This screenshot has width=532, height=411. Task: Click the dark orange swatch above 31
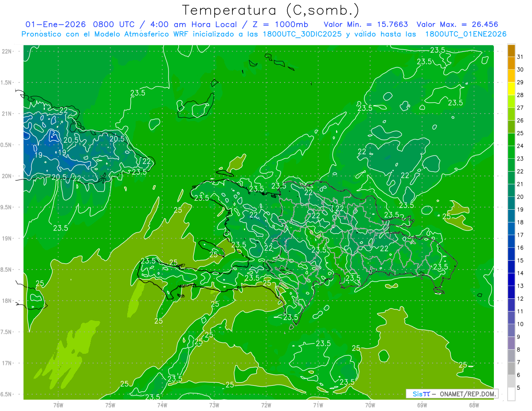[x=511, y=50]
